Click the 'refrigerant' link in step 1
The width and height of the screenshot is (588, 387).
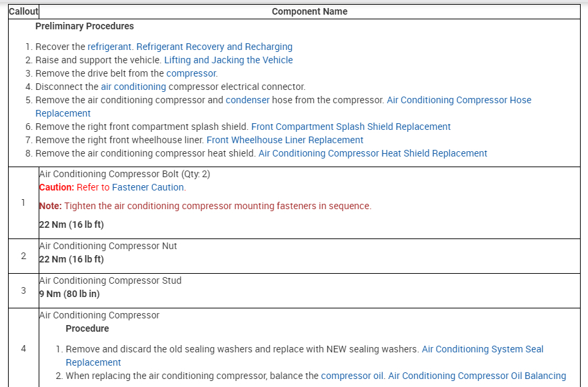click(x=110, y=47)
